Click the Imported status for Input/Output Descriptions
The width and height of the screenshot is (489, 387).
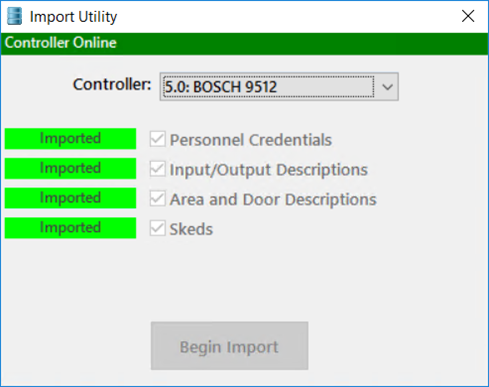pos(70,168)
